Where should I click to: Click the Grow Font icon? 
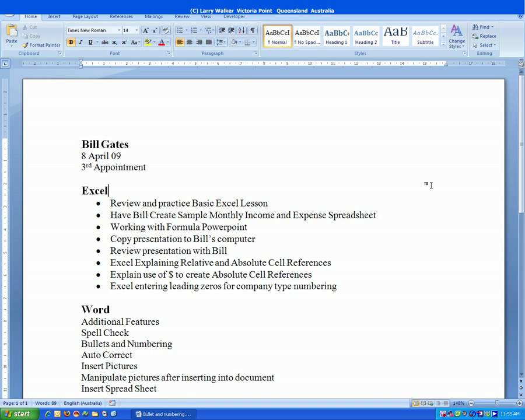(146, 30)
